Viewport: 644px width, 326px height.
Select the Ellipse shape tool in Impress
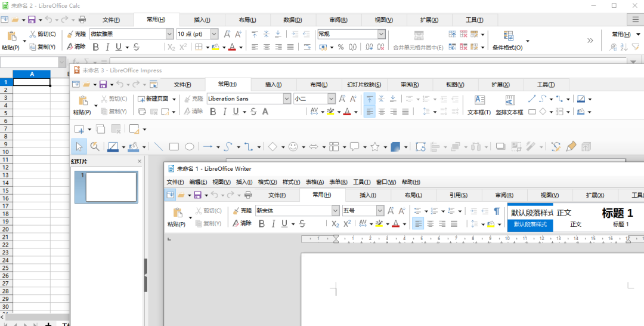pos(190,146)
